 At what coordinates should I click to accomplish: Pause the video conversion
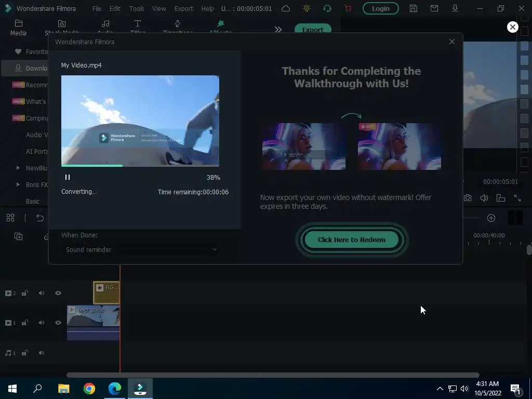[x=68, y=177]
